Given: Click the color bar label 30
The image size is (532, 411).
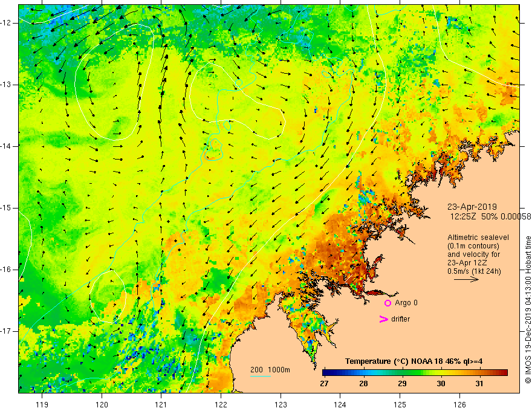Looking at the screenshot, I should [x=441, y=384].
